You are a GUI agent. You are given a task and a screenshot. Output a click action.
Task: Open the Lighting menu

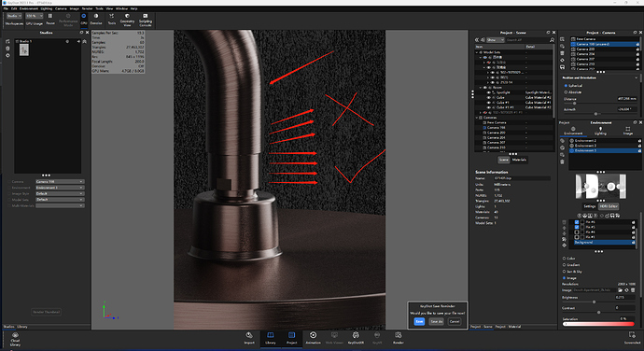coord(46,8)
